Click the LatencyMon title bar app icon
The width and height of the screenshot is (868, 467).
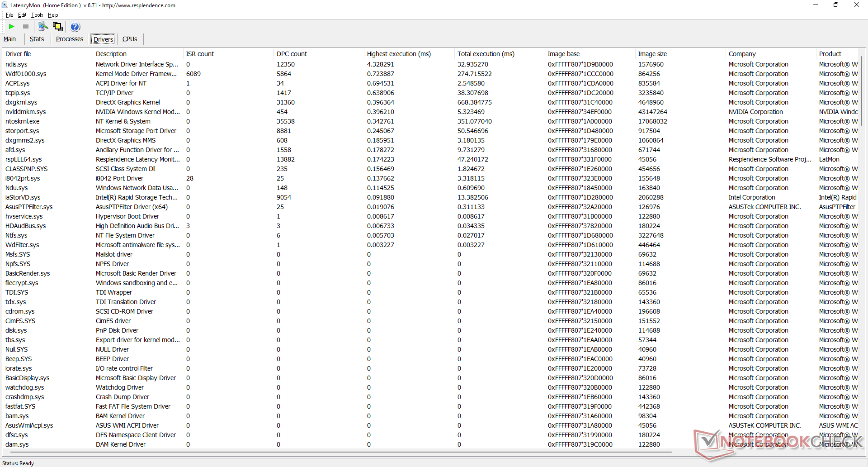click(5, 5)
